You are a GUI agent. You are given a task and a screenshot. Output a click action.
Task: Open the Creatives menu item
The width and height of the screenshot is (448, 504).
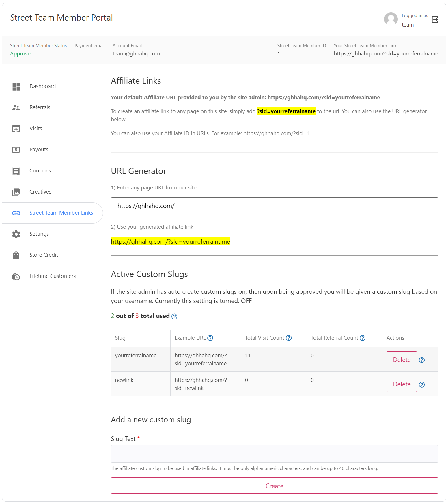40,192
